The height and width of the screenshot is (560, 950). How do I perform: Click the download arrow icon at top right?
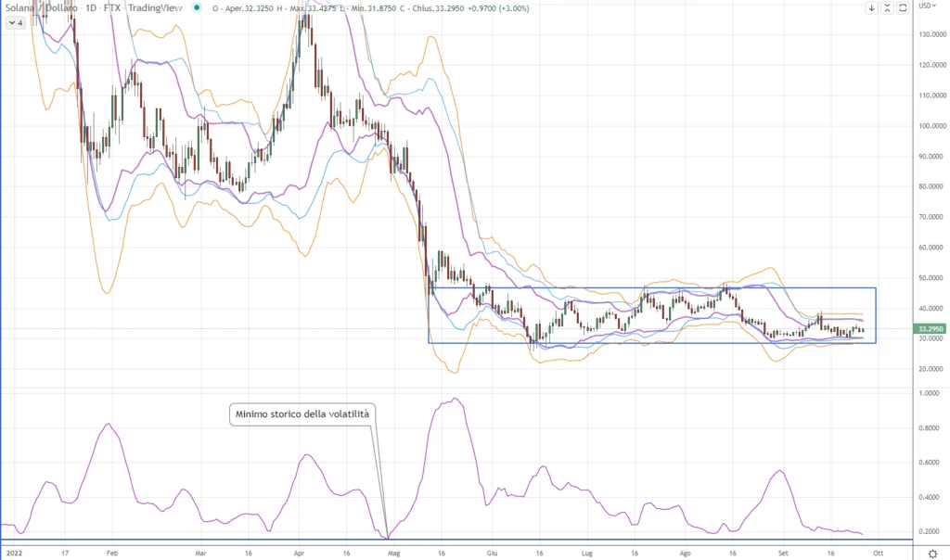coord(872,7)
